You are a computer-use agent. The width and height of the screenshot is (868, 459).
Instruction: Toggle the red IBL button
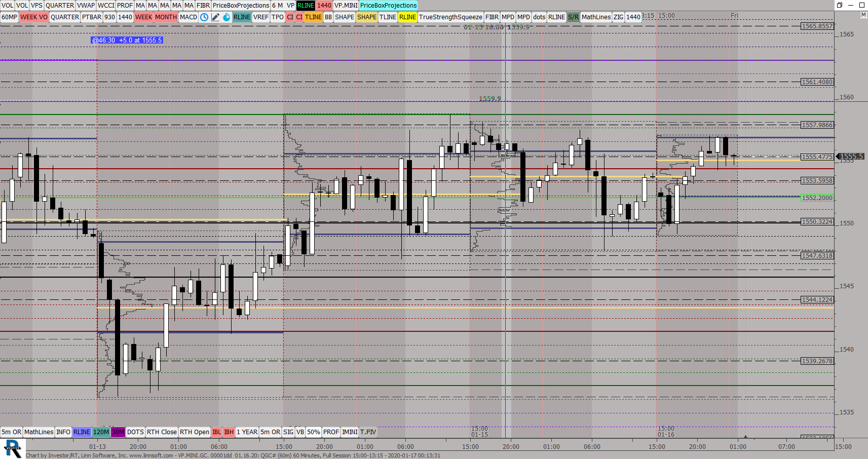point(217,432)
